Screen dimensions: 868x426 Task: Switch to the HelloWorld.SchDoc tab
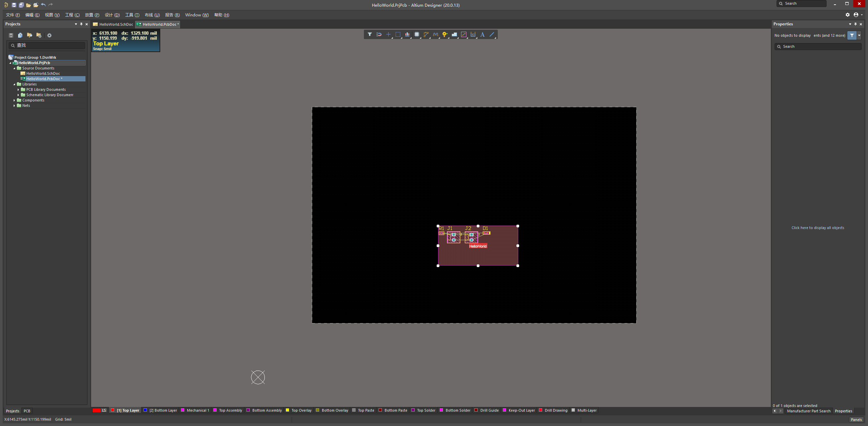click(113, 24)
